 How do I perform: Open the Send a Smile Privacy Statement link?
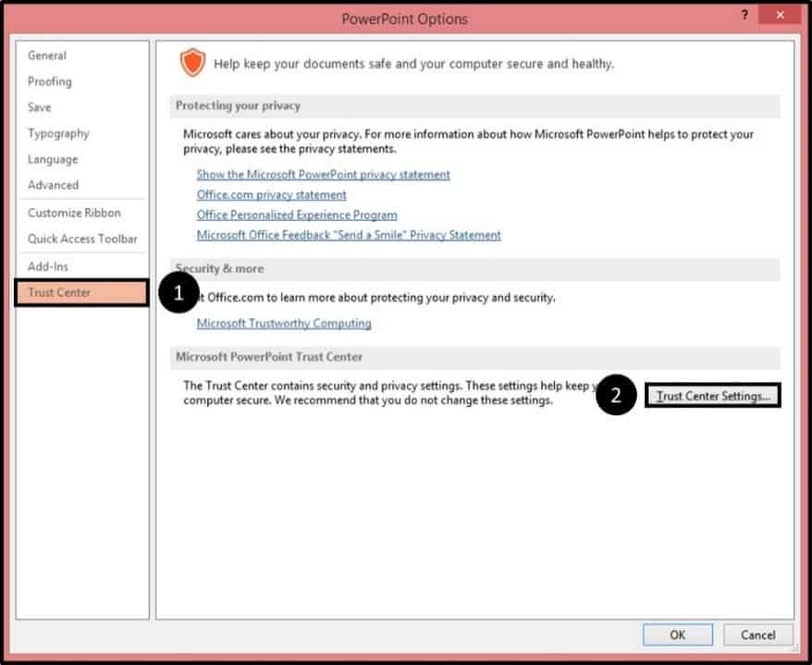point(349,235)
